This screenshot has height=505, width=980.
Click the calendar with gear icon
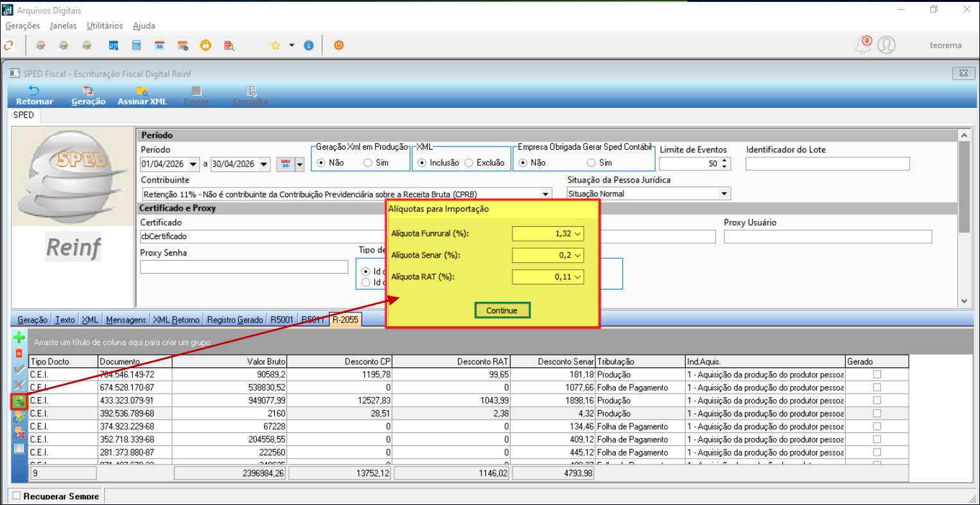tap(183, 46)
